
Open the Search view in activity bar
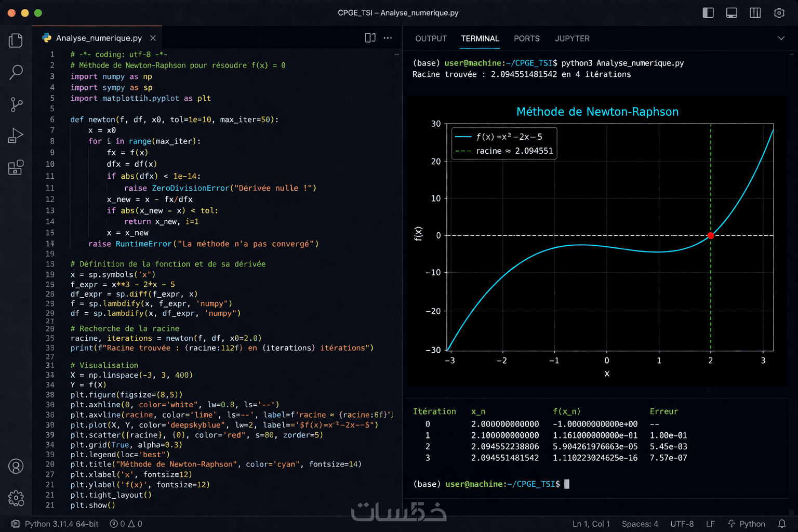(x=16, y=72)
